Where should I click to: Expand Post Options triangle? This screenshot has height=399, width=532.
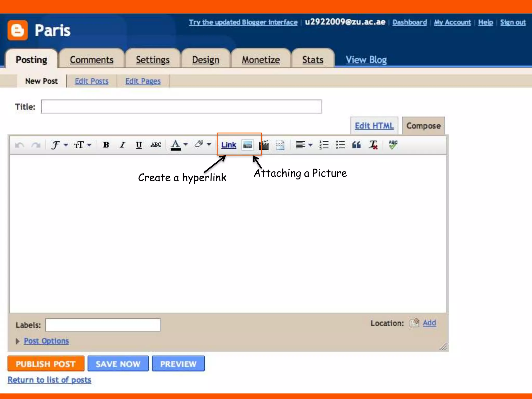17,341
